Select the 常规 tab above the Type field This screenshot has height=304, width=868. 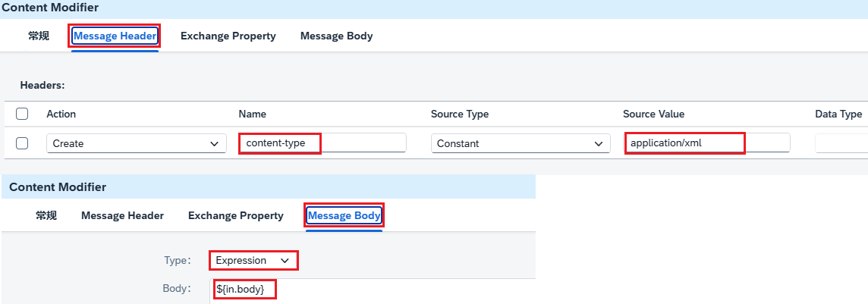click(x=46, y=215)
